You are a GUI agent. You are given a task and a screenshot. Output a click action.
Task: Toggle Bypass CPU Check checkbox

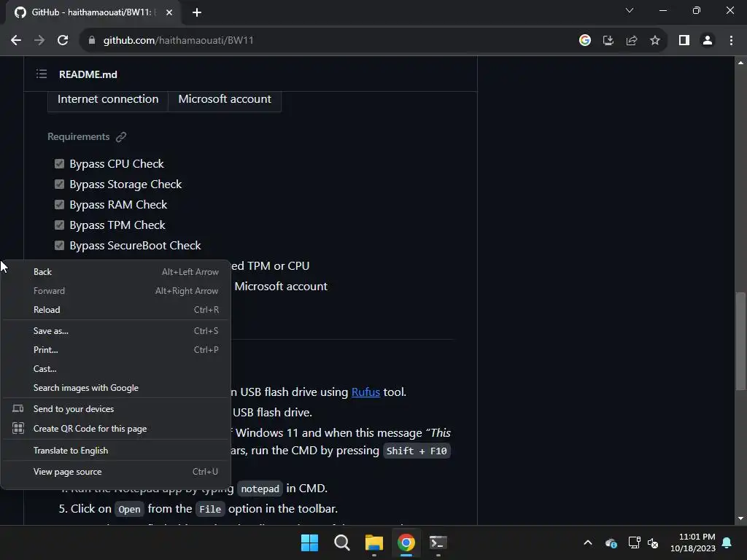click(x=59, y=164)
